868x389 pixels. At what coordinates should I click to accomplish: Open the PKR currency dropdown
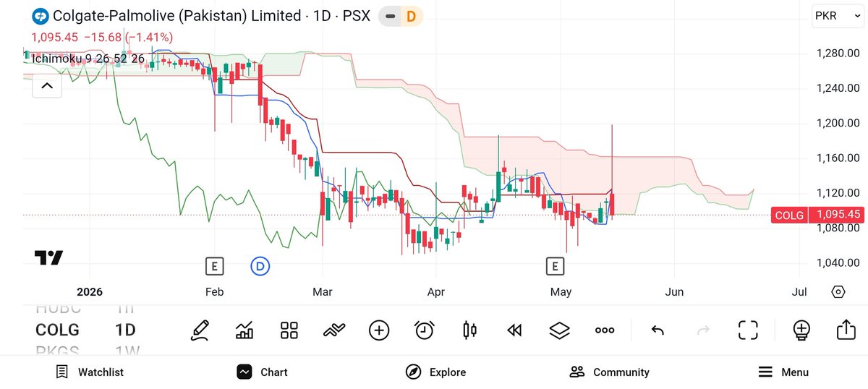coord(837,15)
